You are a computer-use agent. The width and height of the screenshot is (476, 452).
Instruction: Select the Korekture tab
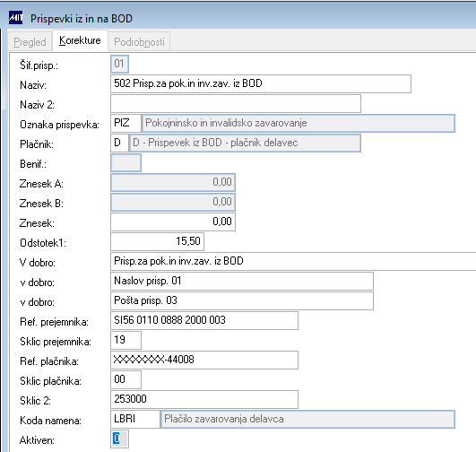pyautogui.click(x=80, y=40)
